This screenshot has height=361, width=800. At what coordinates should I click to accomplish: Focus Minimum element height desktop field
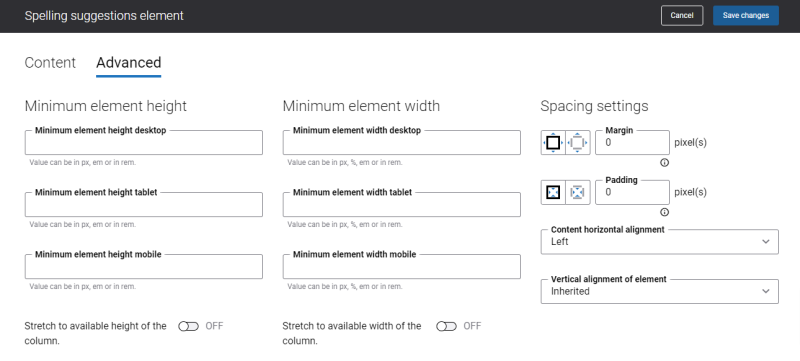tap(144, 142)
